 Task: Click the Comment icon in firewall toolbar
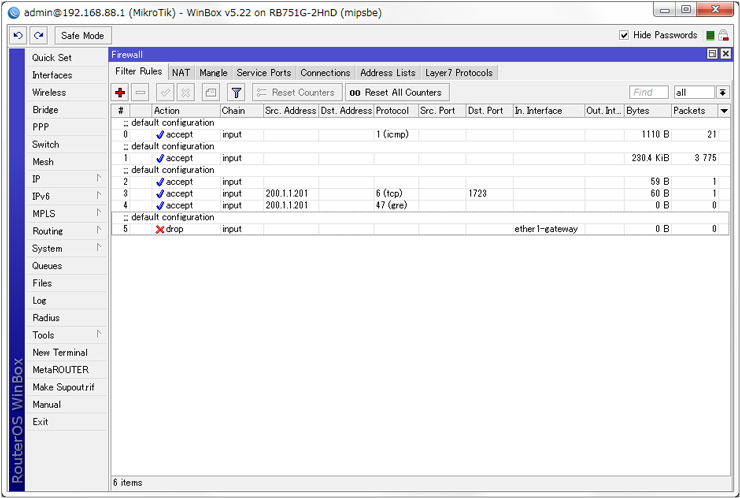pos(210,92)
